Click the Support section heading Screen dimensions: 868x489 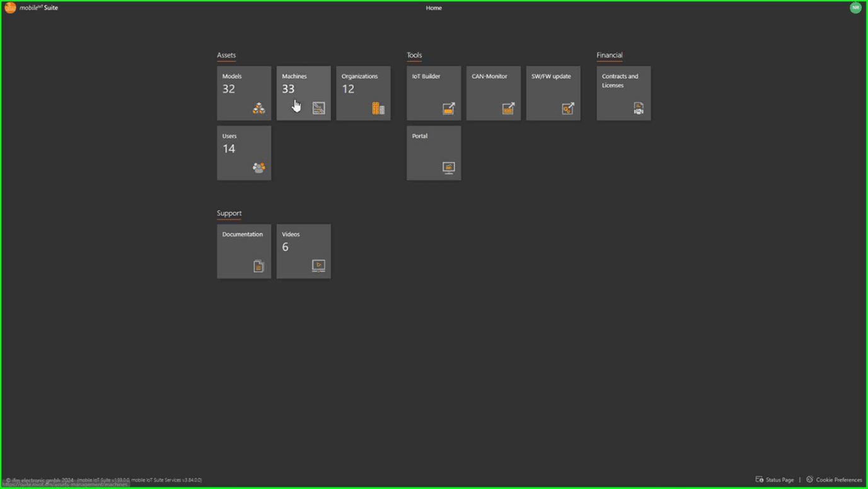229,213
